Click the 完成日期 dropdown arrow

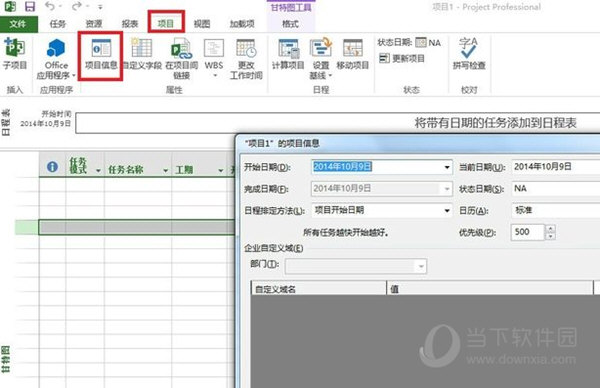pyautogui.click(x=447, y=189)
